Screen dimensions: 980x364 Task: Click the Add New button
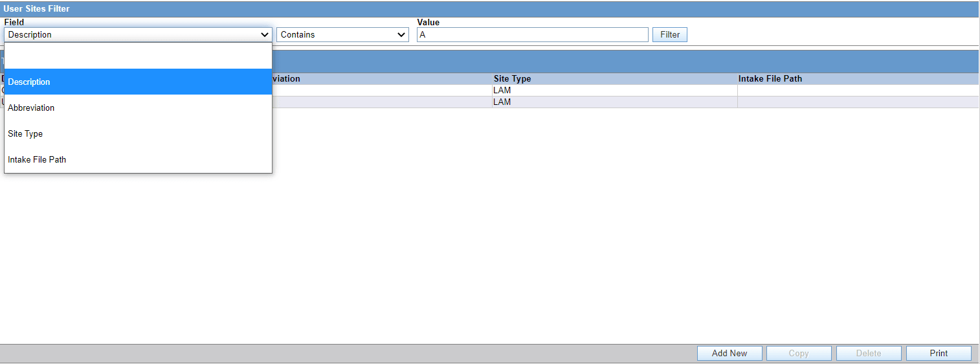(729, 353)
